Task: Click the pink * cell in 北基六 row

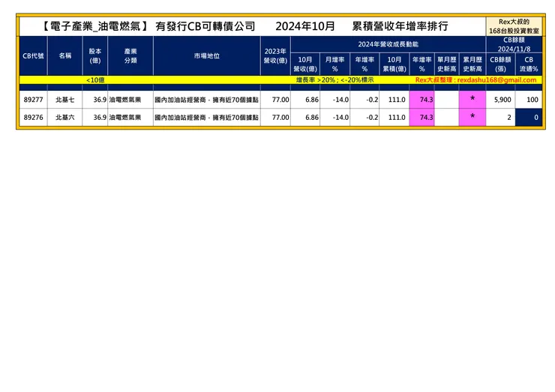Action: point(472,118)
